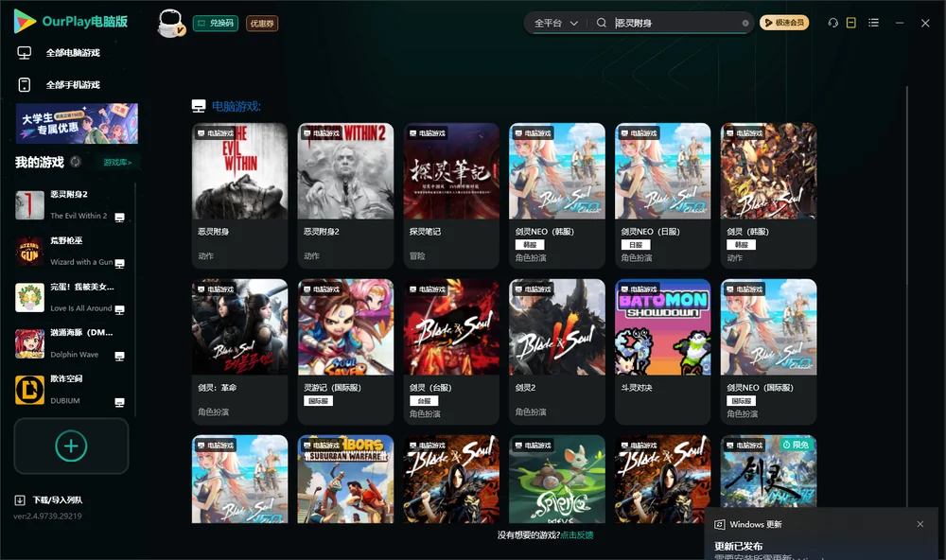The height and width of the screenshot is (560, 946).
Task: Clear the search text with the clear icon
Action: click(x=745, y=23)
